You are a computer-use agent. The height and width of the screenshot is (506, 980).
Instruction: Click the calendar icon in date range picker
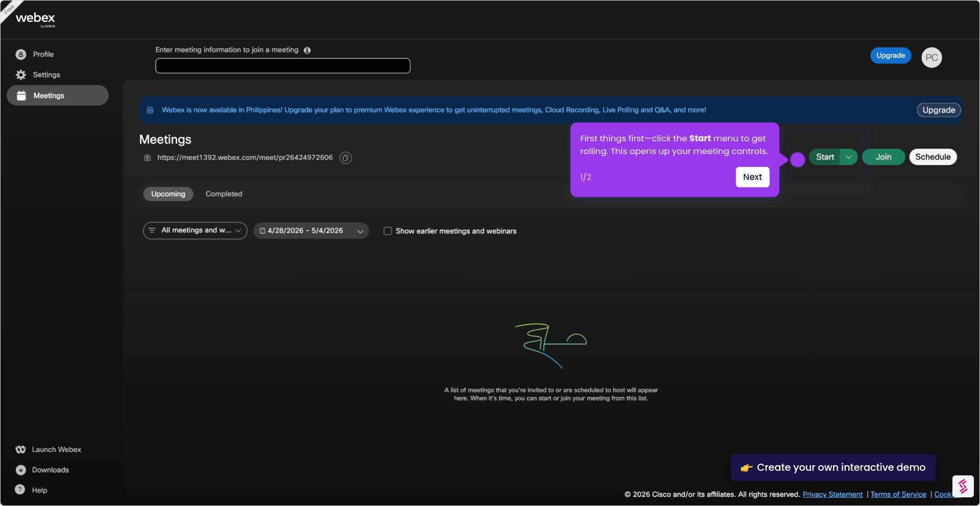point(262,231)
